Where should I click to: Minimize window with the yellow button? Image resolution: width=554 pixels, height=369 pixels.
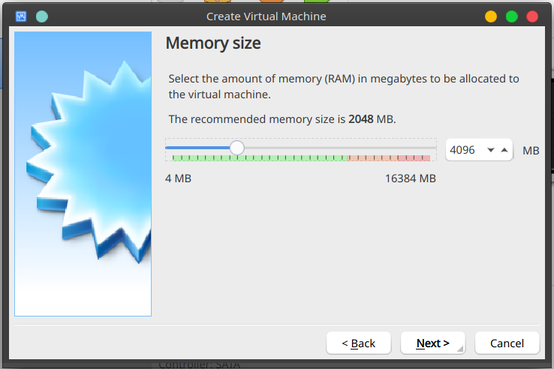pyautogui.click(x=491, y=16)
